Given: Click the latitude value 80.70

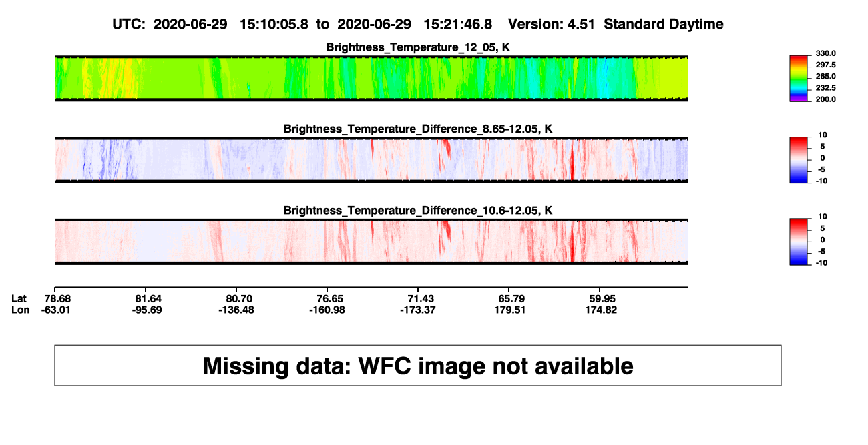Looking at the screenshot, I should [x=239, y=298].
